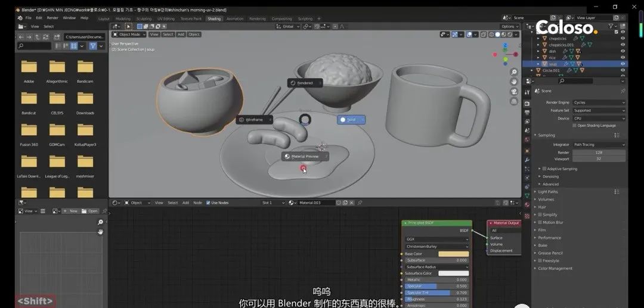Expand the chopsticks.001 tree item
This screenshot has height=308, width=644.
[538, 45]
